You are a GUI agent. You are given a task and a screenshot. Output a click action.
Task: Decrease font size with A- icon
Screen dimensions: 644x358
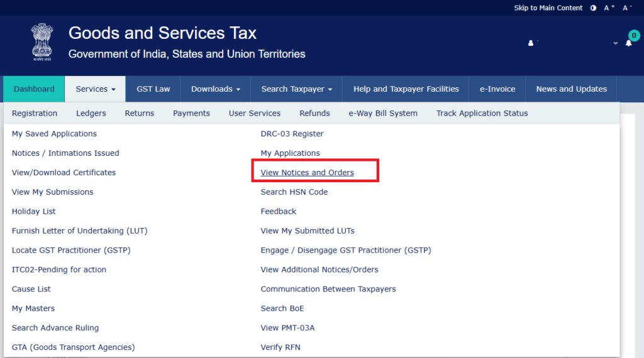(627, 8)
